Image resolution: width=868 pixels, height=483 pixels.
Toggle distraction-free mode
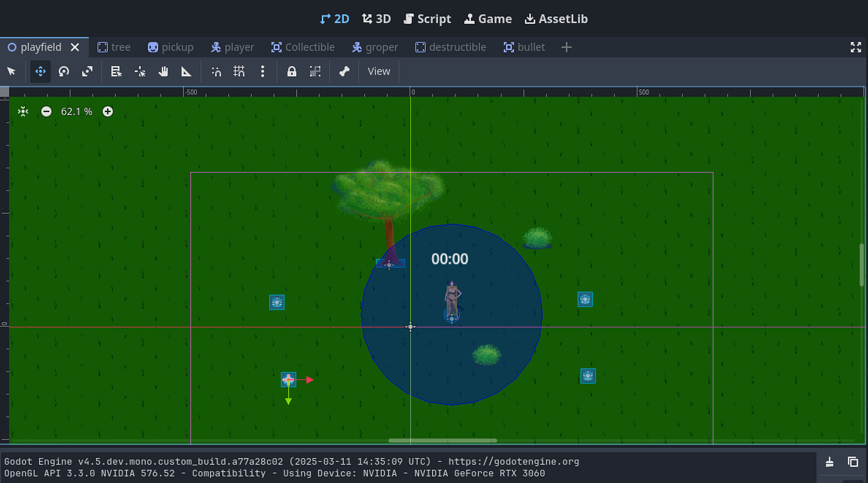pyautogui.click(x=855, y=47)
